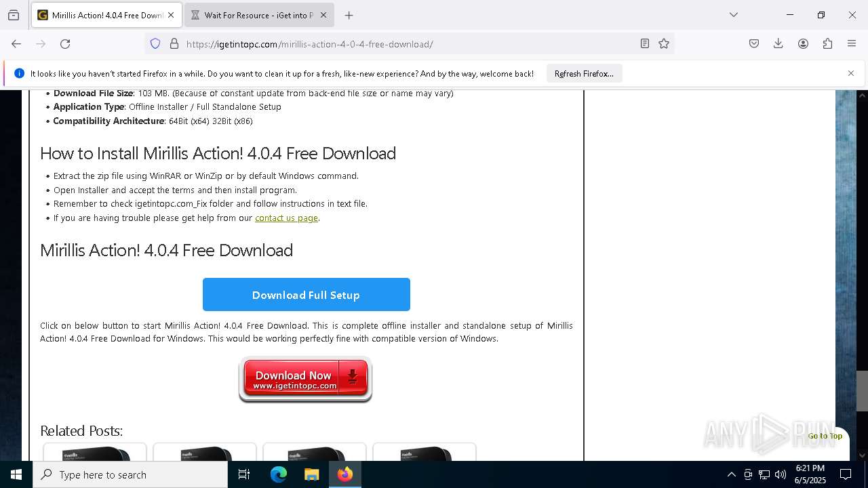This screenshot has height=488, width=868.
Task: Open the third related post thumbnail
Action: pyautogui.click(x=315, y=452)
